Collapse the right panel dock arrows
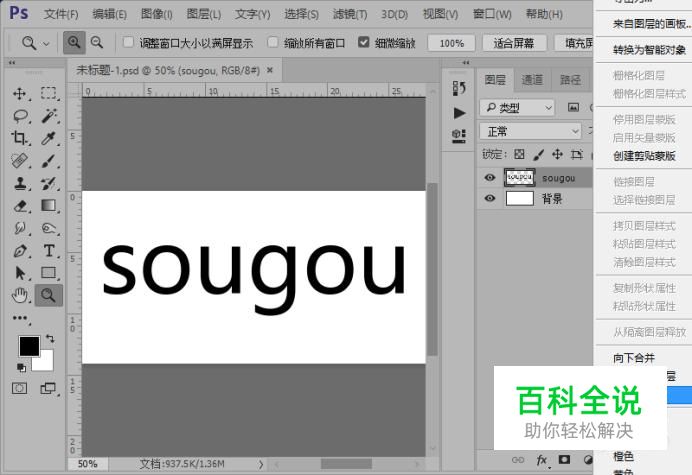692x475 pixels. [466, 63]
